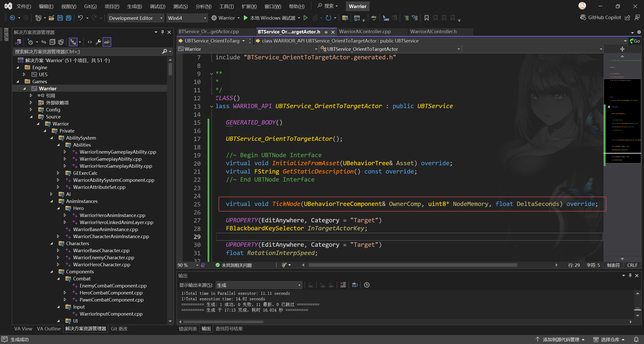644x344 pixels.
Task: Expand the AI folder in Solution Explorer
Action: click(x=51, y=194)
